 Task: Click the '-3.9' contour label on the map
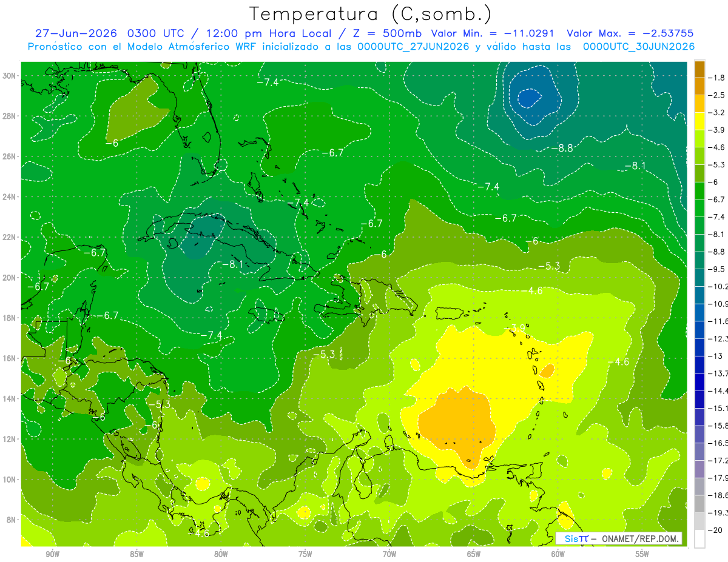point(516,328)
